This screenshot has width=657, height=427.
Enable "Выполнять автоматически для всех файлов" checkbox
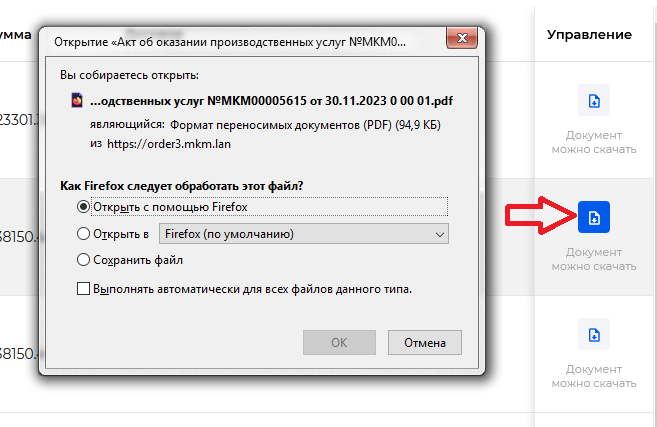pyautogui.click(x=83, y=289)
